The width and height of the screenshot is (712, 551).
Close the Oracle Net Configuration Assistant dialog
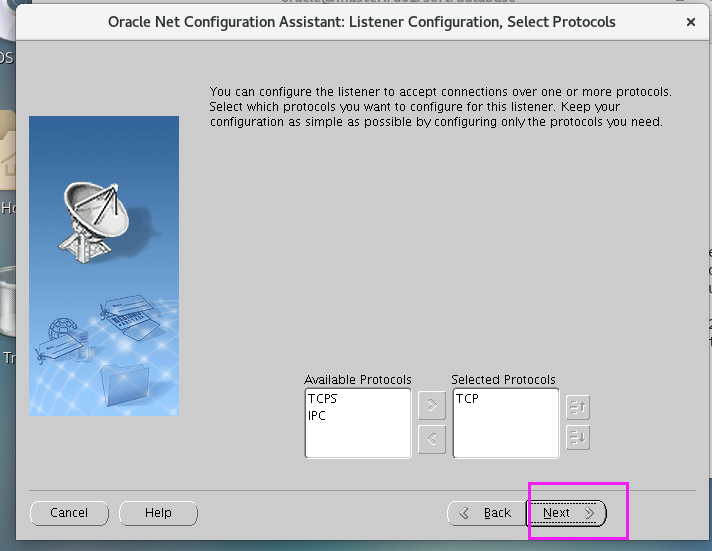(691, 22)
